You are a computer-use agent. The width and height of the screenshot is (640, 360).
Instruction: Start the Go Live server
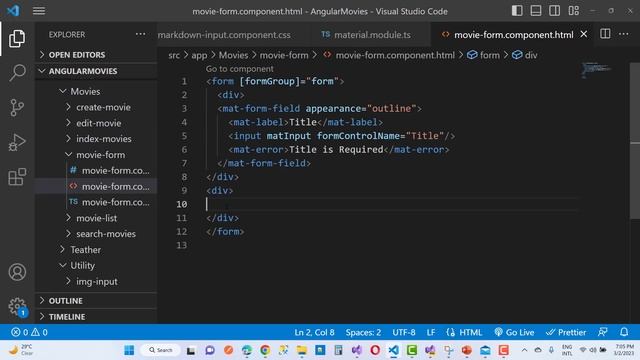[514, 332]
